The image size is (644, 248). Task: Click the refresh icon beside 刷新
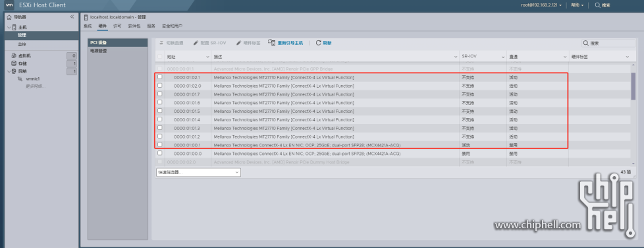coord(318,43)
